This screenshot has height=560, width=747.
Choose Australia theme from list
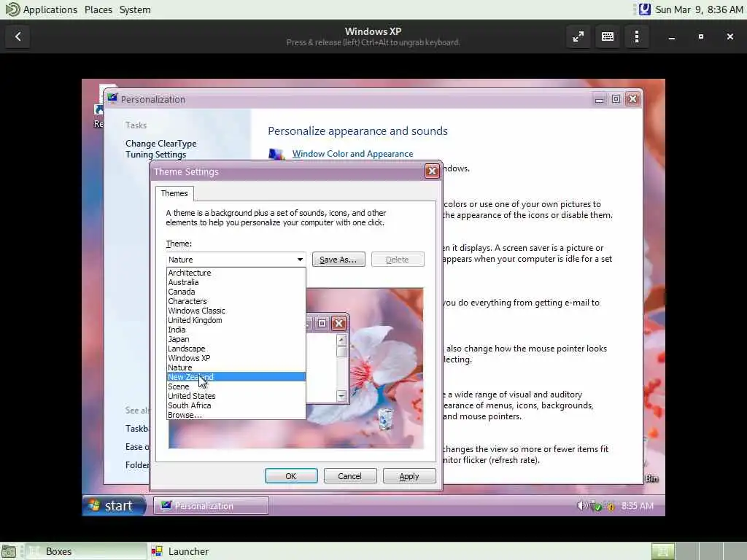pos(236,282)
